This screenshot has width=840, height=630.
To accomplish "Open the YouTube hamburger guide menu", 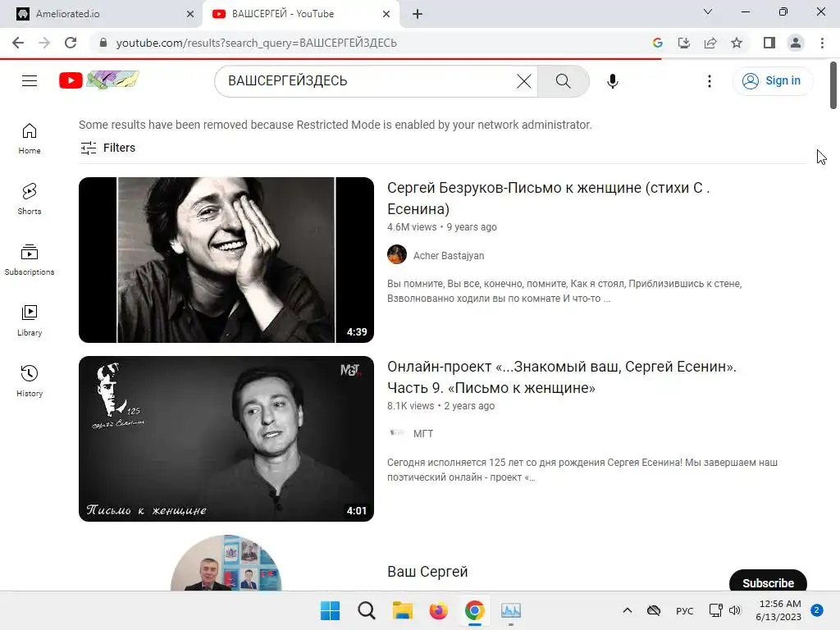I will point(30,81).
